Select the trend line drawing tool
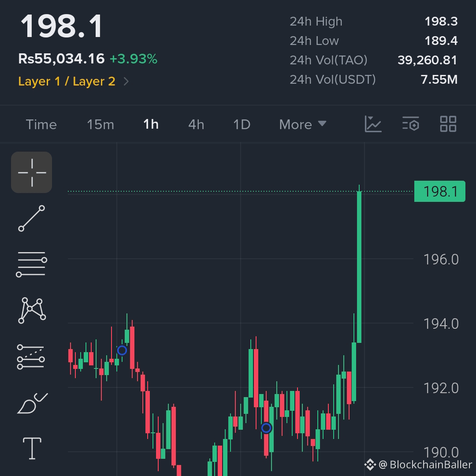 pos(32,218)
